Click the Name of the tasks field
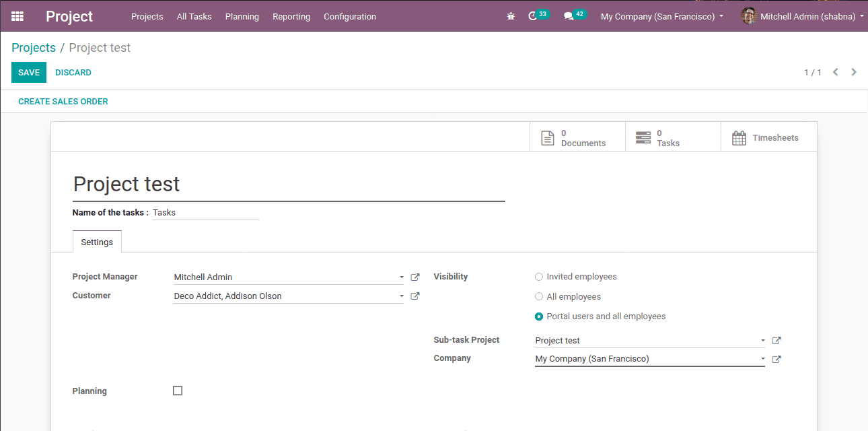868x431 pixels. 205,212
